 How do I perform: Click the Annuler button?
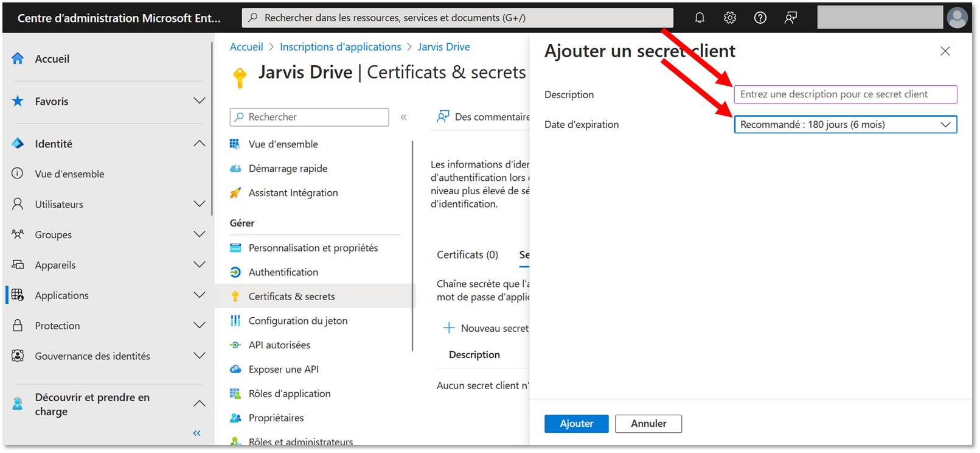point(648,424)
